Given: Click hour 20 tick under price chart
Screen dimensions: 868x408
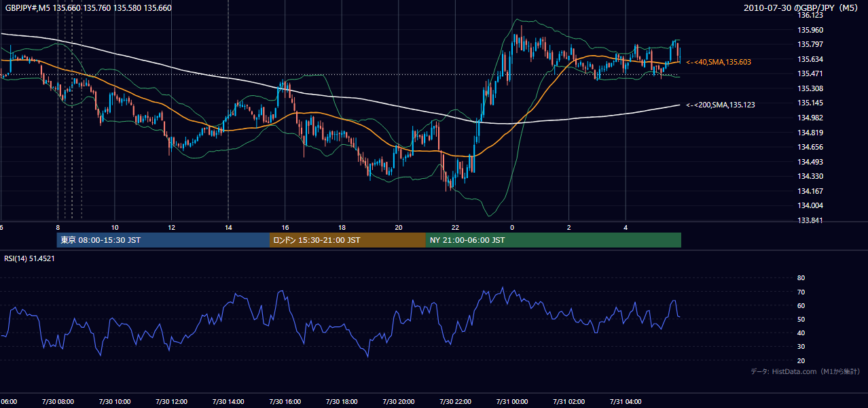Looking at the screenshot, I should pyautogui.click(x=399, y=228).
